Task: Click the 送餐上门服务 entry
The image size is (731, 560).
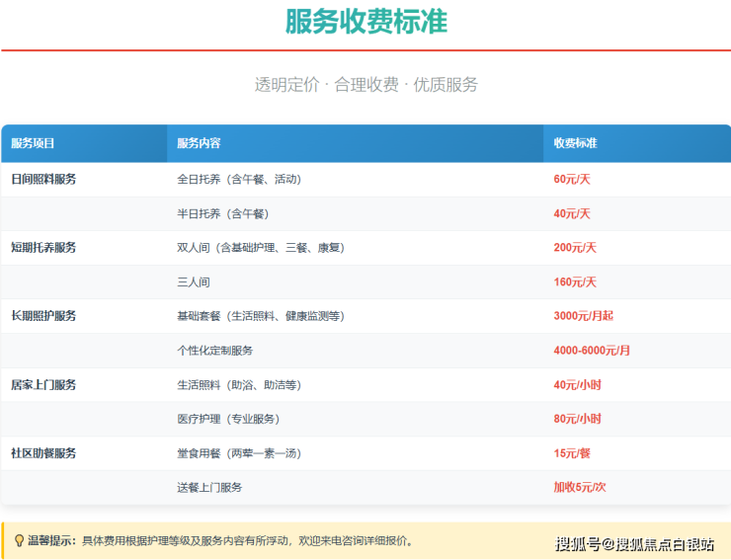Action: [209, 488]
